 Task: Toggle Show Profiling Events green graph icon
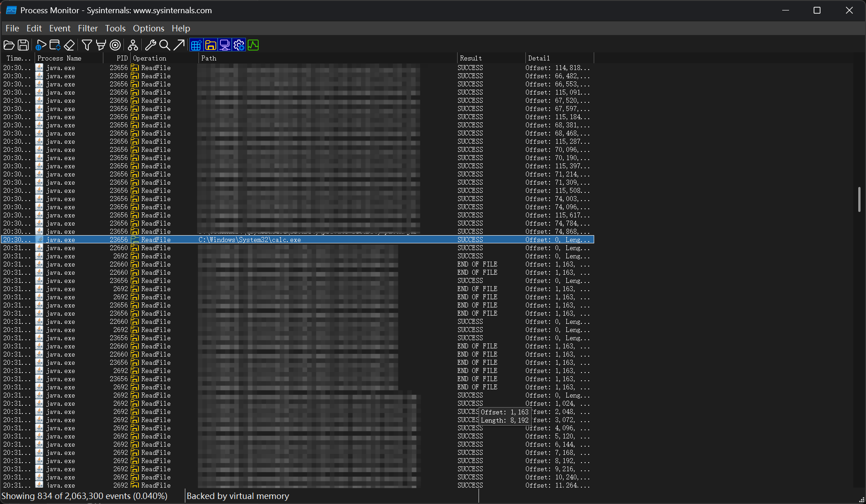tap(253, 45)
